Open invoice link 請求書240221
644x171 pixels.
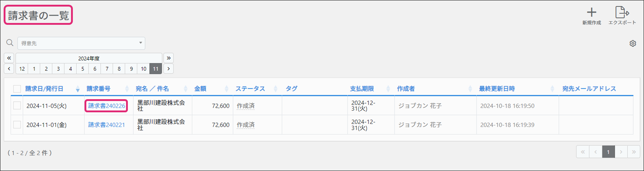coord(106,125)
